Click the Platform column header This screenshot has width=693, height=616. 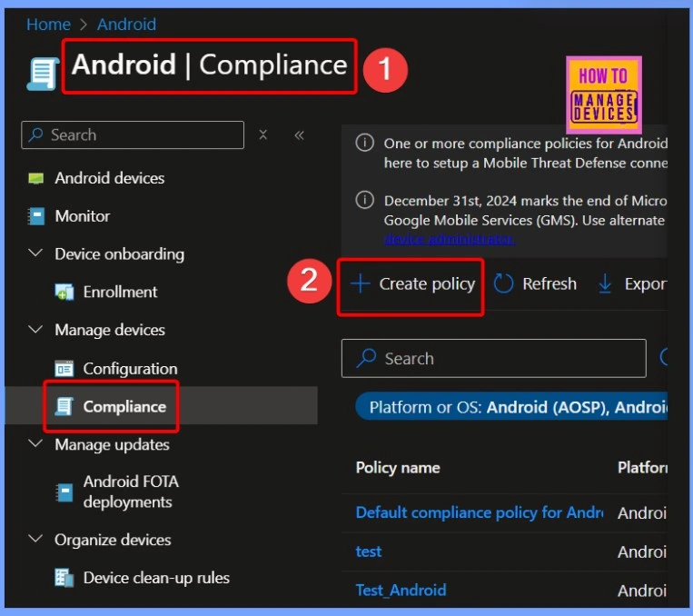pos(642,467)
